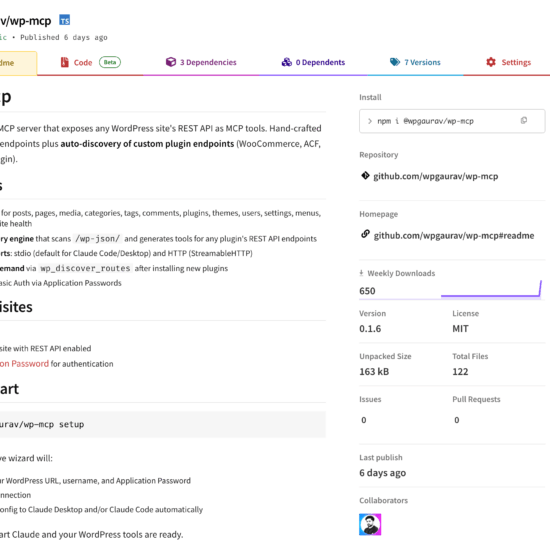
Task: Open the 7 Versions tab
Action: (415, 62)
